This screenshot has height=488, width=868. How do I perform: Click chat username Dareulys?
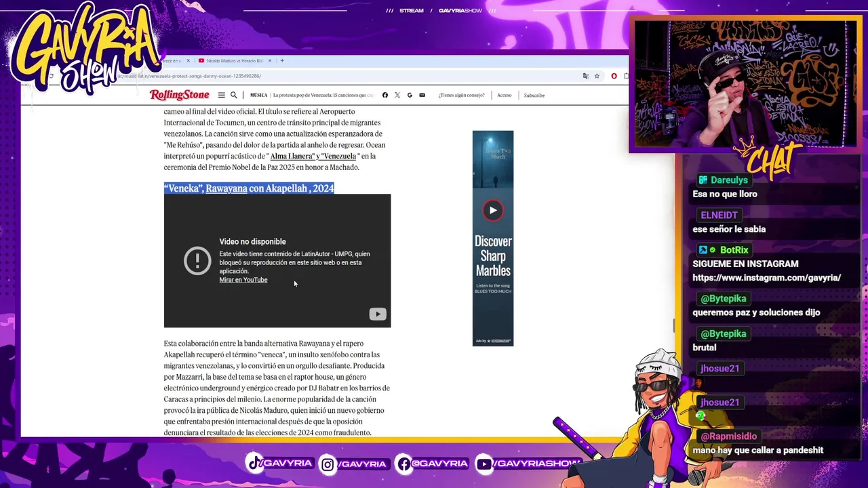click(729, 180)
